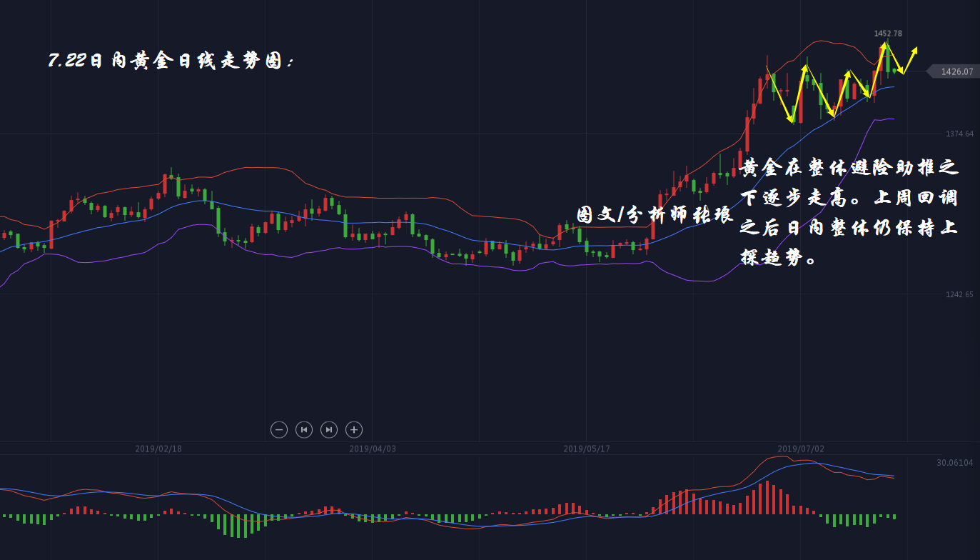Zoom in the chart with plus button
This screenshot has height=560, width=980.
pyautogui.click(x=354, y=429)
